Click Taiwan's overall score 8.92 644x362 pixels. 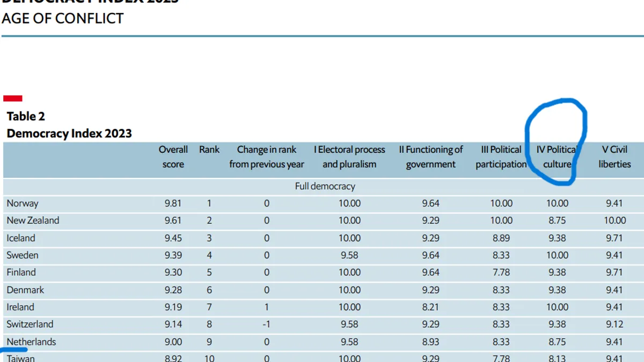[173, 358]
